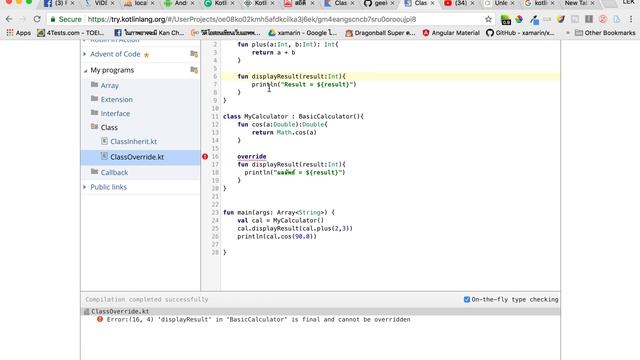Click the Extension folder icon
Image resolution: width=640 pixels, height=360 pixels.
click(94, 99)
